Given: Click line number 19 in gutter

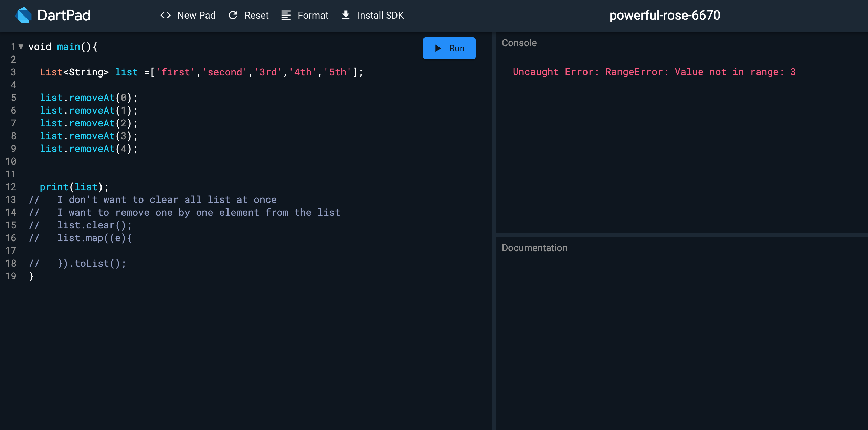Looking at the screenshot, I should point(11,276).
